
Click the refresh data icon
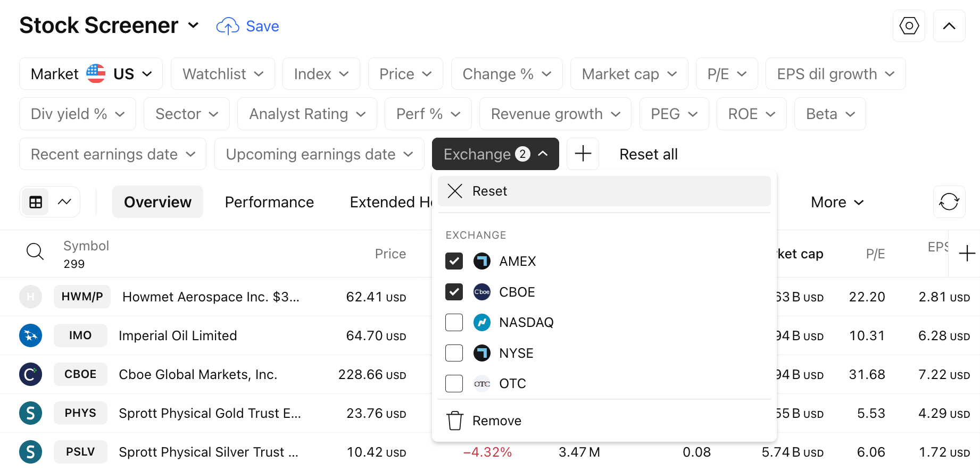pyautogui.click(x=949, y=202)
